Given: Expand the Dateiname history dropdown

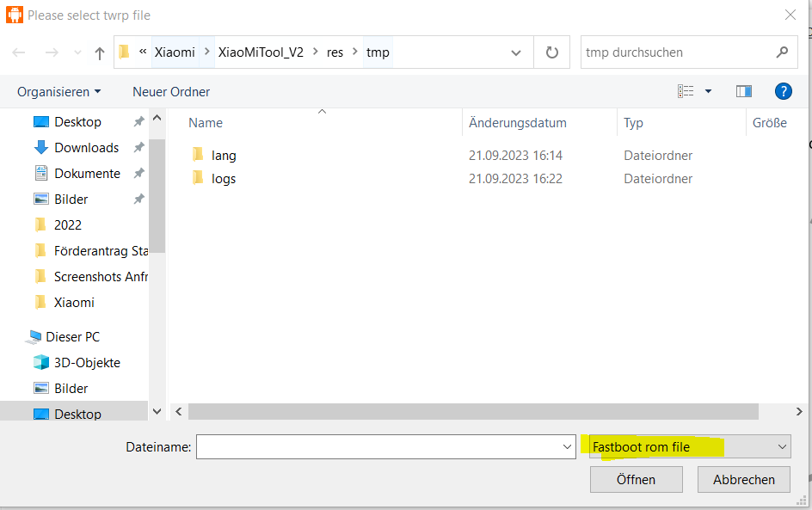Looking at the screenshot, I should click(x=567, y=446).
